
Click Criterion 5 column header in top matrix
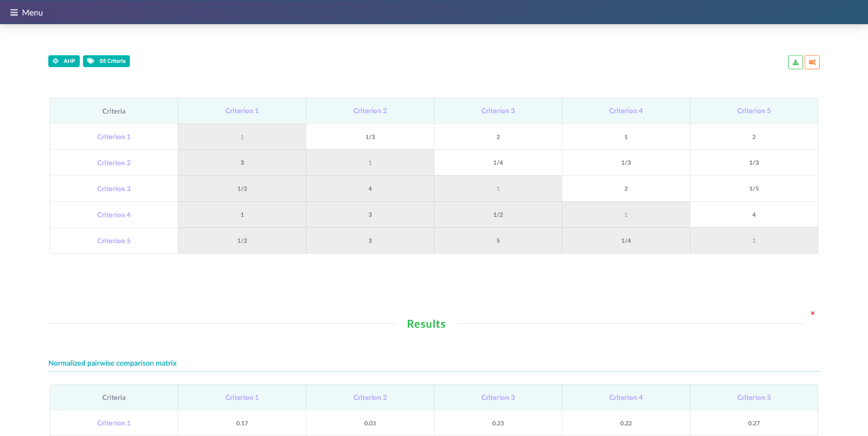[x=754, y=111]
